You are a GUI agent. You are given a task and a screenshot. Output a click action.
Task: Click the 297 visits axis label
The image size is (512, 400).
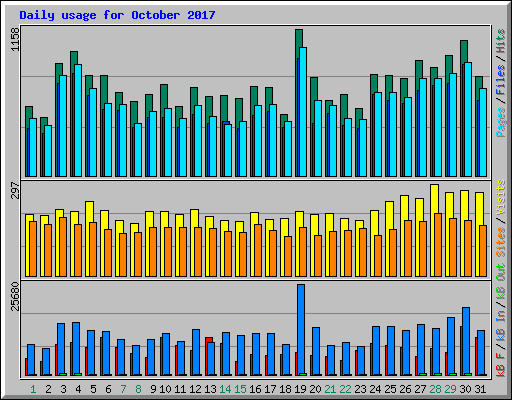pos(15,190)
